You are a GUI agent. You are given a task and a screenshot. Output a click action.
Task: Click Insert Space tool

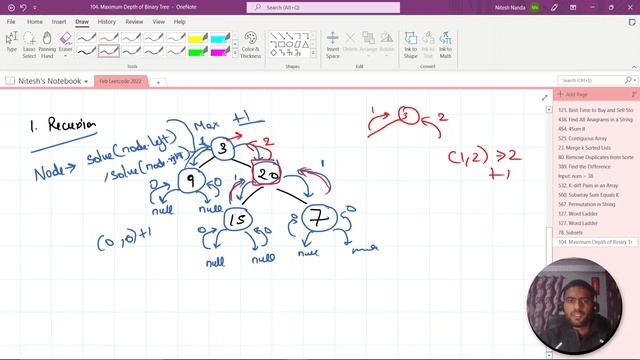[333, 45]
